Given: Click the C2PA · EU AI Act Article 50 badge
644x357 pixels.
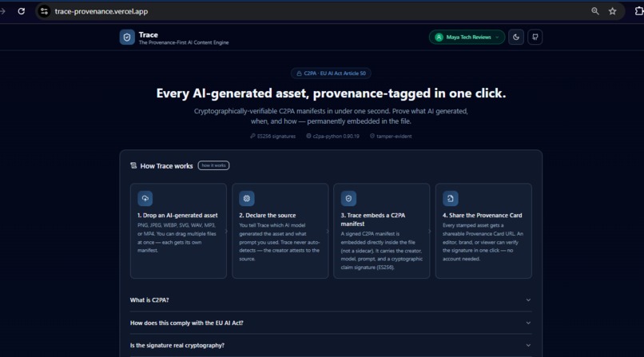Looking at the screenshot, I should [331, 73].
